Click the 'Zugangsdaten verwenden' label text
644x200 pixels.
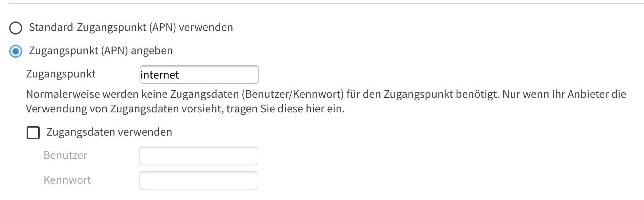(109, 132)
